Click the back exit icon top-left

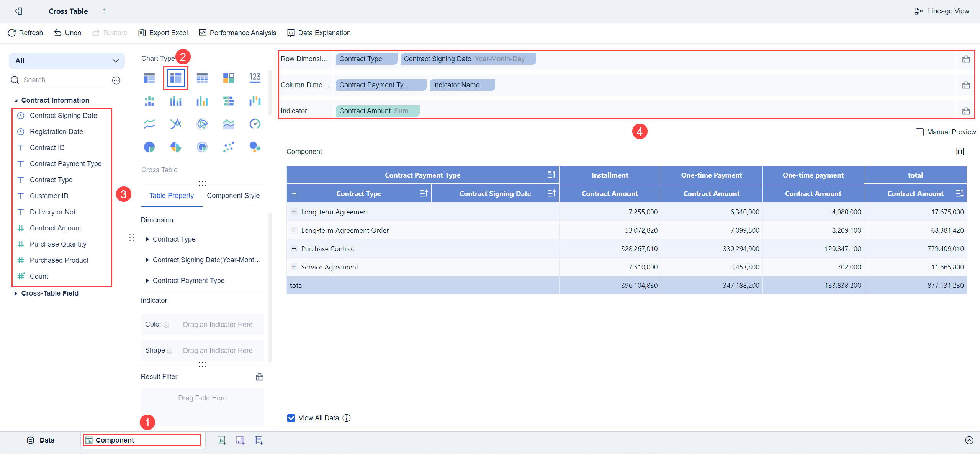coord(18,11)
